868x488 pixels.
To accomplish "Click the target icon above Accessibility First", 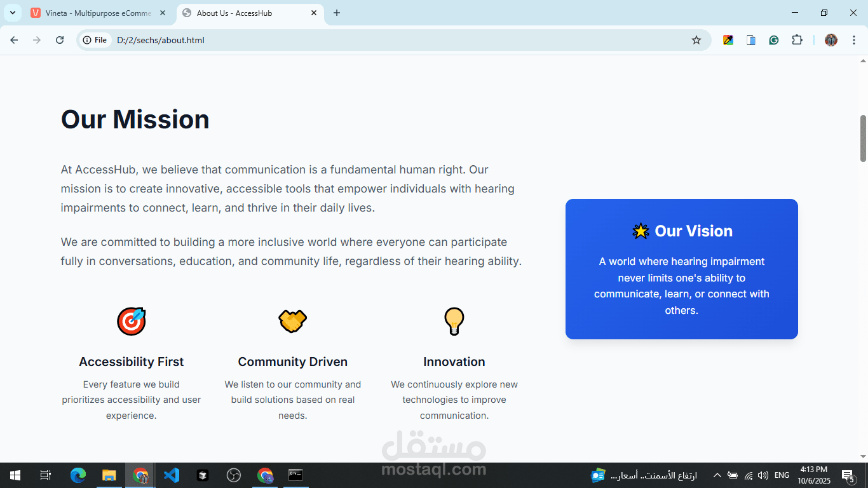I will [132, 322].
